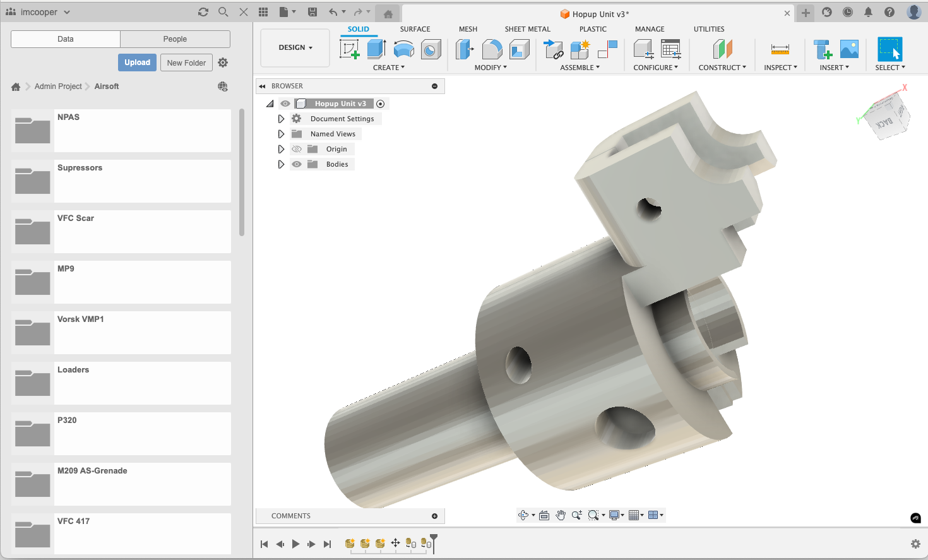Click the New Folder button
Image resolution: width=928 pixels, height=560 pixels.
186,63
